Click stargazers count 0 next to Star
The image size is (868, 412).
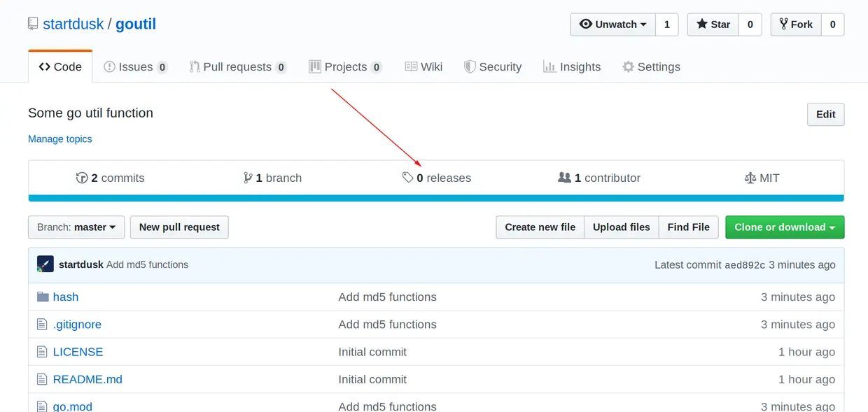[750, 24]
